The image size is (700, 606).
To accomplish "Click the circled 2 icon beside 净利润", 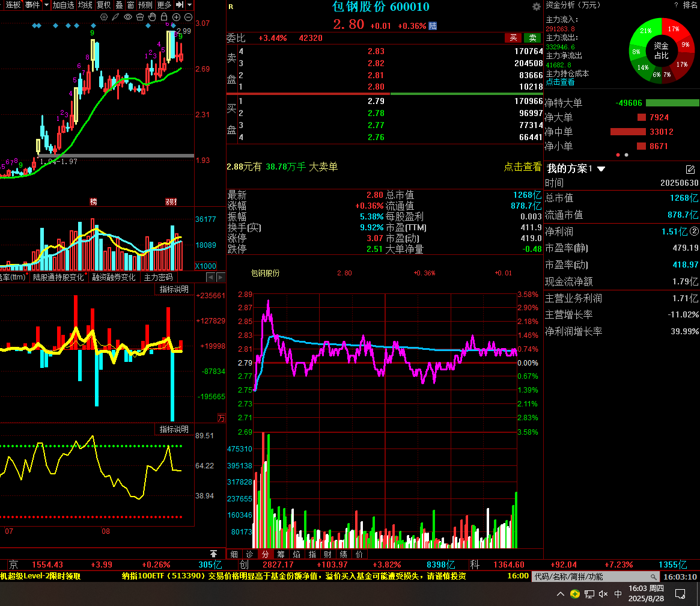I will click(x=694, y=231).
